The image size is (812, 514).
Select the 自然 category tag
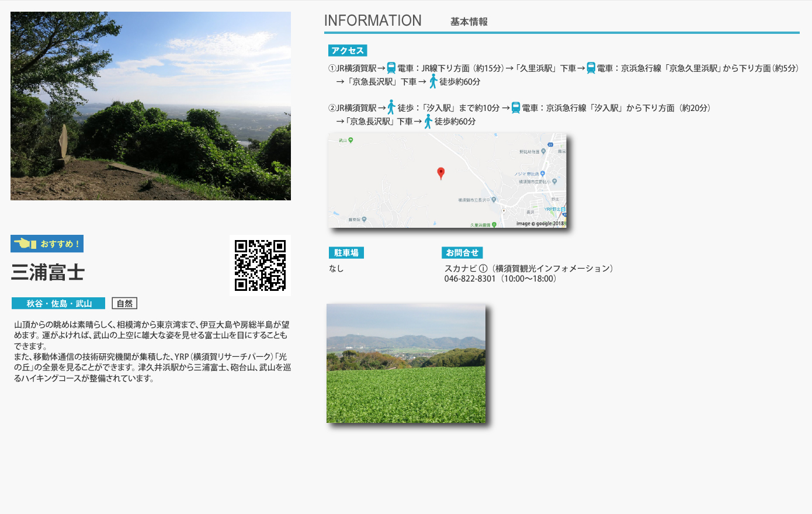(124, 303)
